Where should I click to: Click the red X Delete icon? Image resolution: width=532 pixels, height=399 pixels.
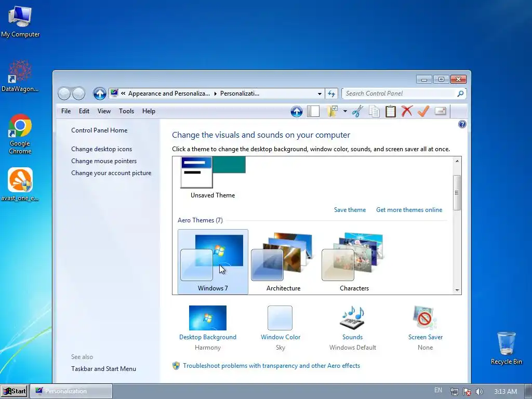(x=407, y=111)
